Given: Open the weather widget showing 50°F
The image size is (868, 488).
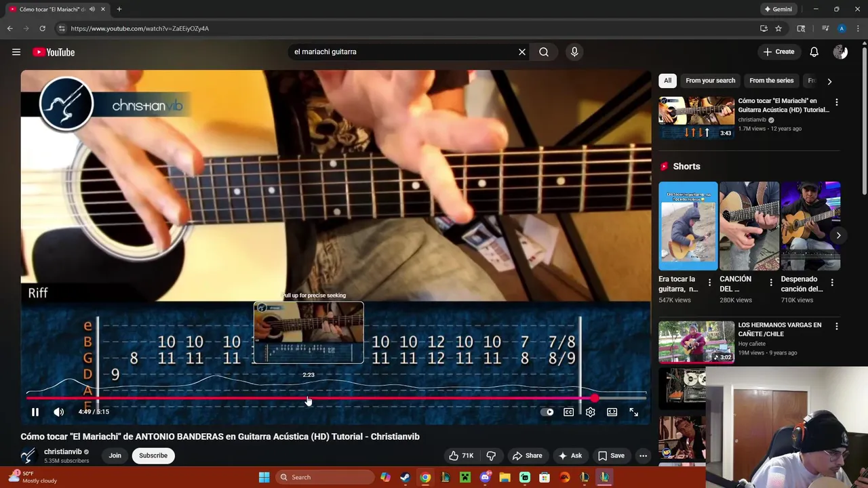Looking at the screenshot, I should coord(32,477).
